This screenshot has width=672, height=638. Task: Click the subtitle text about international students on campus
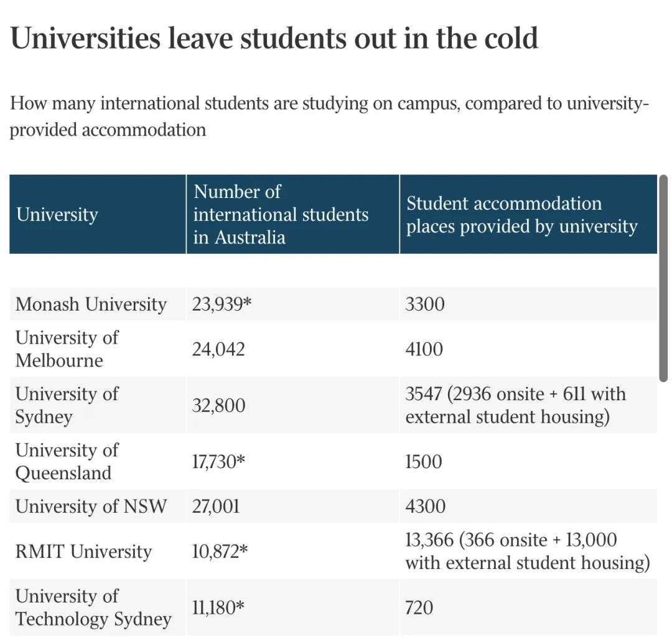pos(329,116)
